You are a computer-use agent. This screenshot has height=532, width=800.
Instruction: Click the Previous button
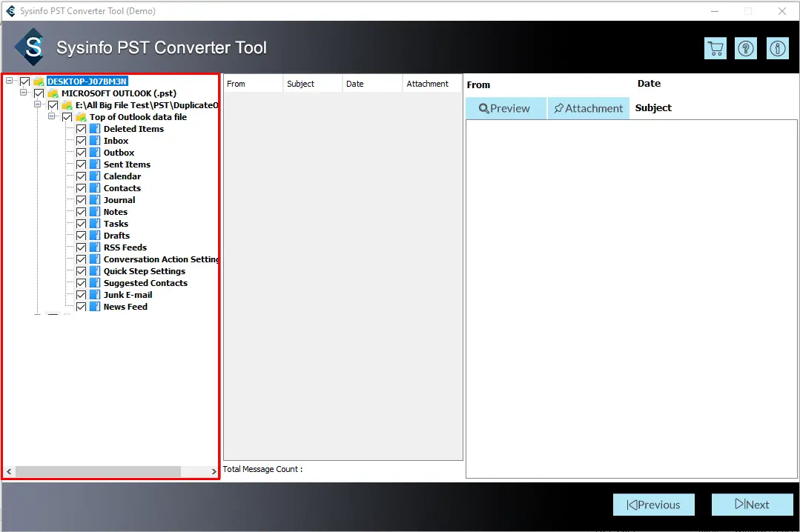[x=653, y=505]
